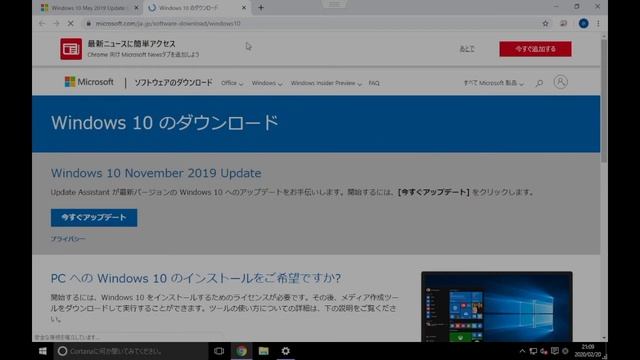Click あとで to dismiss banner
Viewport: 640px width, 360px height.
click(467, 49)
